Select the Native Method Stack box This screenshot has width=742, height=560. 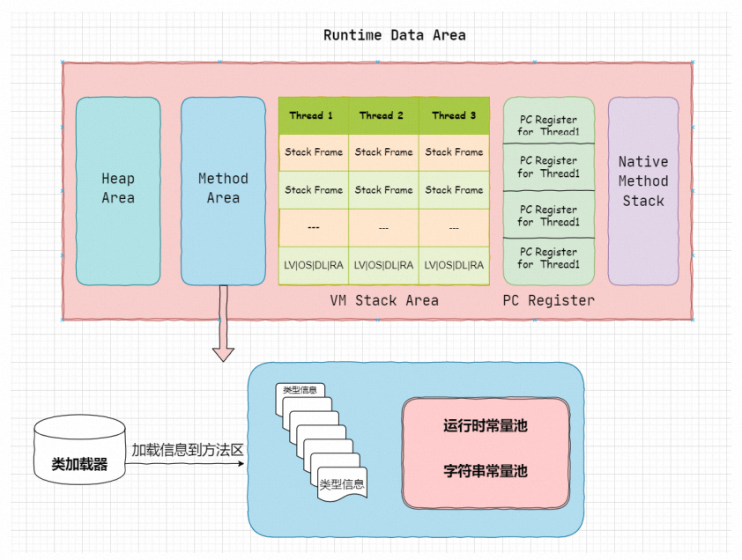pyautogui.click(x=643, y=191)
